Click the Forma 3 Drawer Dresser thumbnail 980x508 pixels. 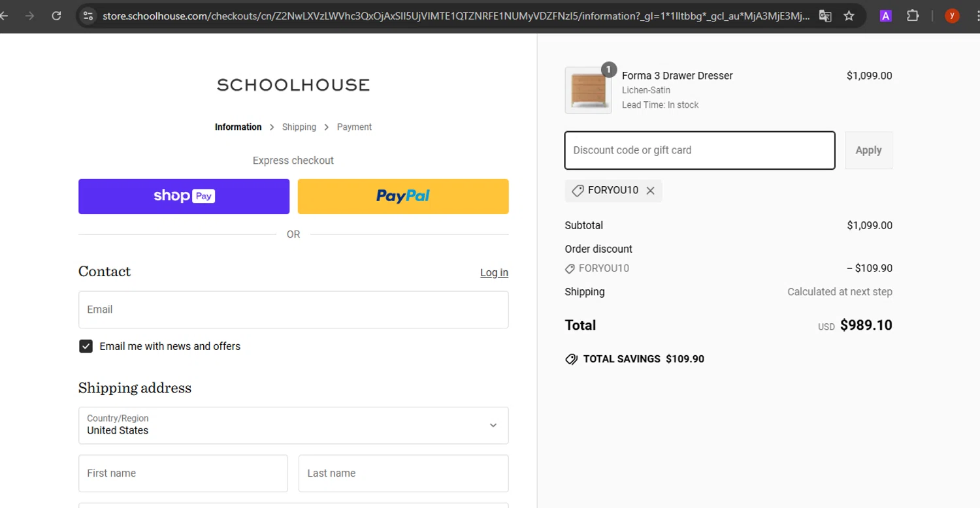click(x=588, y=90)
